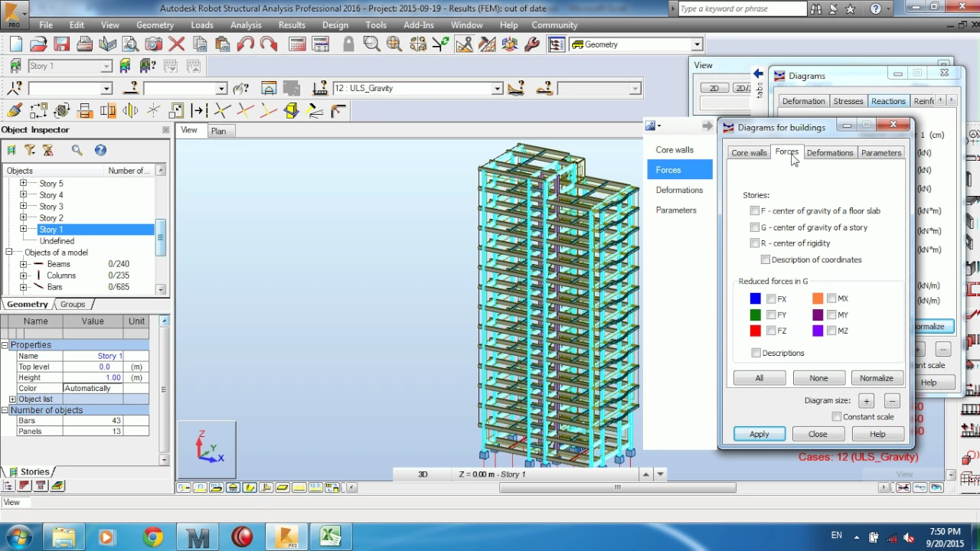980x551 pixels.
Task: Open Excel from the taskbar
Action: point(331,536)
